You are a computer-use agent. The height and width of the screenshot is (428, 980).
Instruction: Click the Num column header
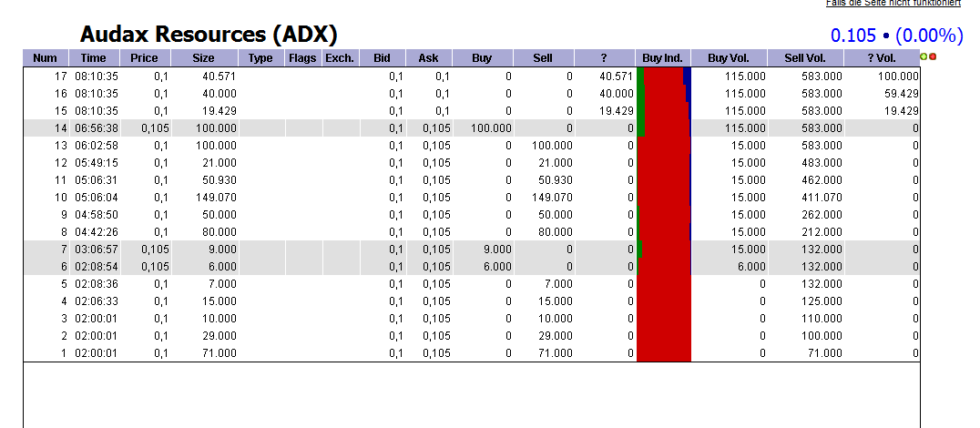pyautogui.click(x=45, y=58)
